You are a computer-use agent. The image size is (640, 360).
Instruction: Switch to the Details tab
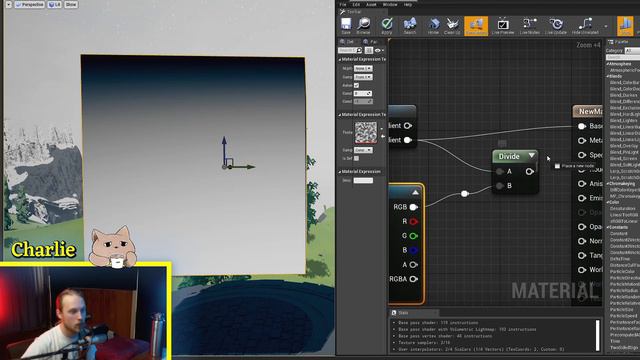pos(348,42)
